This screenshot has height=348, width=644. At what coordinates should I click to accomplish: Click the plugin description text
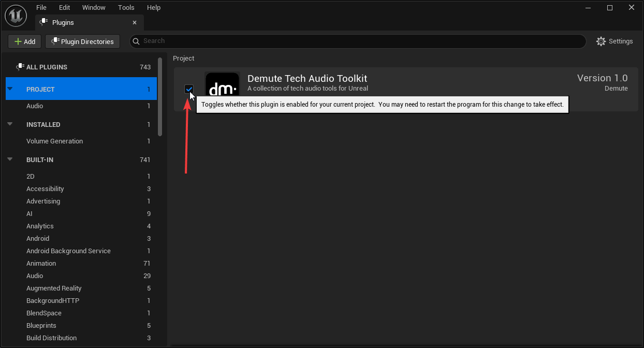click(308, 89)
